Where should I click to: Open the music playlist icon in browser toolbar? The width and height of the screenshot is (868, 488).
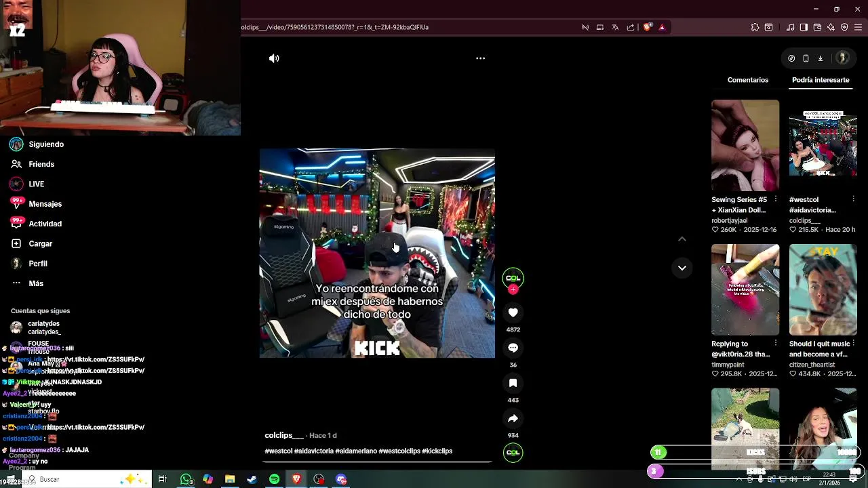[790, 27]
